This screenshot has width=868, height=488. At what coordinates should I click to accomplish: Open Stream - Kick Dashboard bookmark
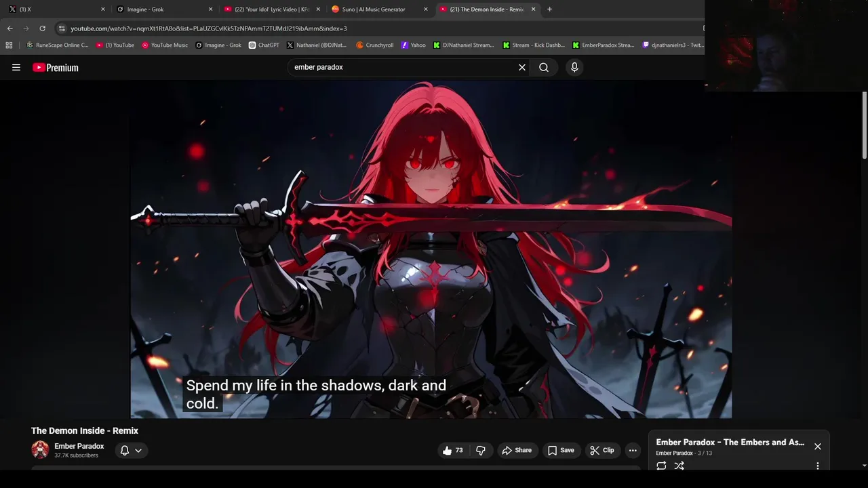534,45
